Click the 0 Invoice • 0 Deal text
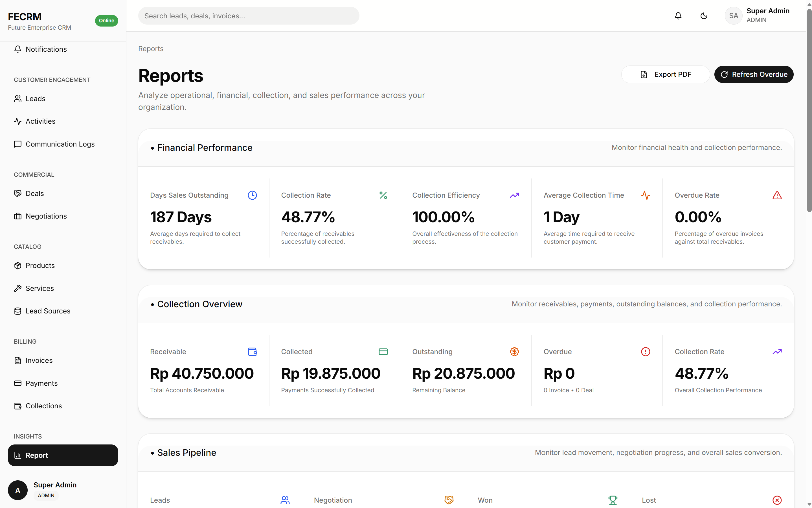 [x=568, y=390]
